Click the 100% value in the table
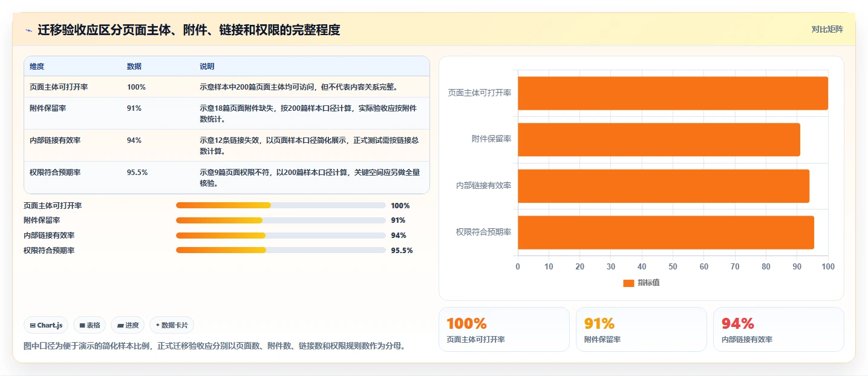The image size is (868, 376). click(x=136, y=87)
